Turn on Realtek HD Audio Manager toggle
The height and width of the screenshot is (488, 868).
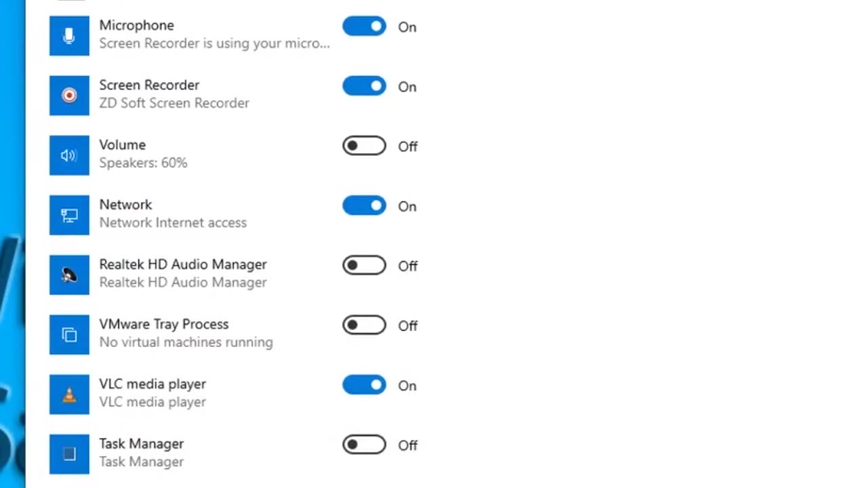[364, 265]
